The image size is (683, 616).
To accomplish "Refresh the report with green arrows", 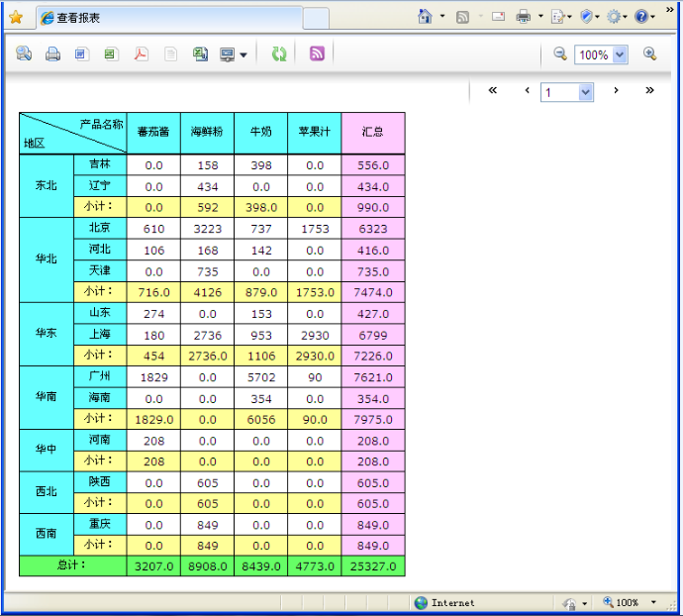I will [x=279, y=54].
